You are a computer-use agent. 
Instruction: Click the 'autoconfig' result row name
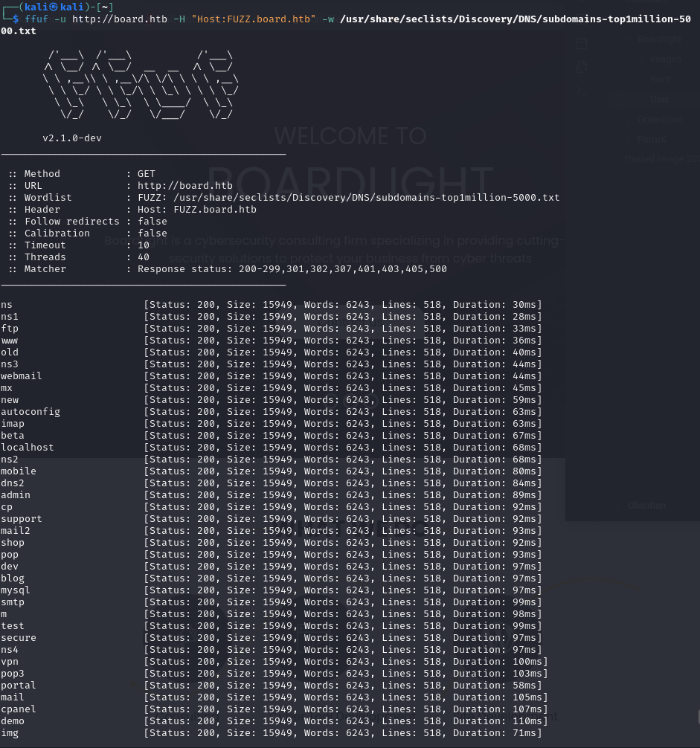[x=30, y=412]
